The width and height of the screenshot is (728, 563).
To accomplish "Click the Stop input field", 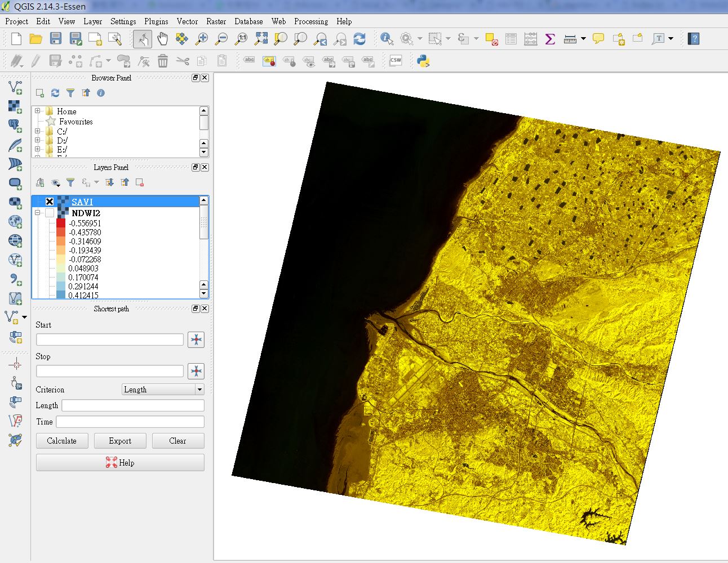I will click(x=110, y=371).
